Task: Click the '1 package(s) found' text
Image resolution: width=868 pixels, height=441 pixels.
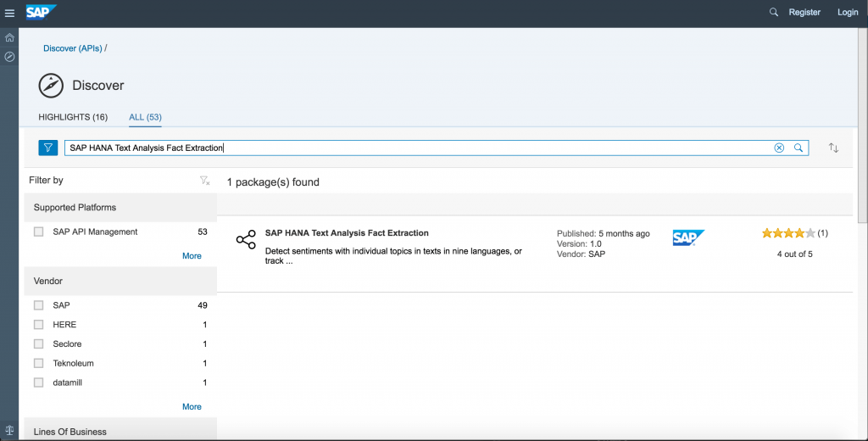Action: pyautogui.click(x=273, y=182)
